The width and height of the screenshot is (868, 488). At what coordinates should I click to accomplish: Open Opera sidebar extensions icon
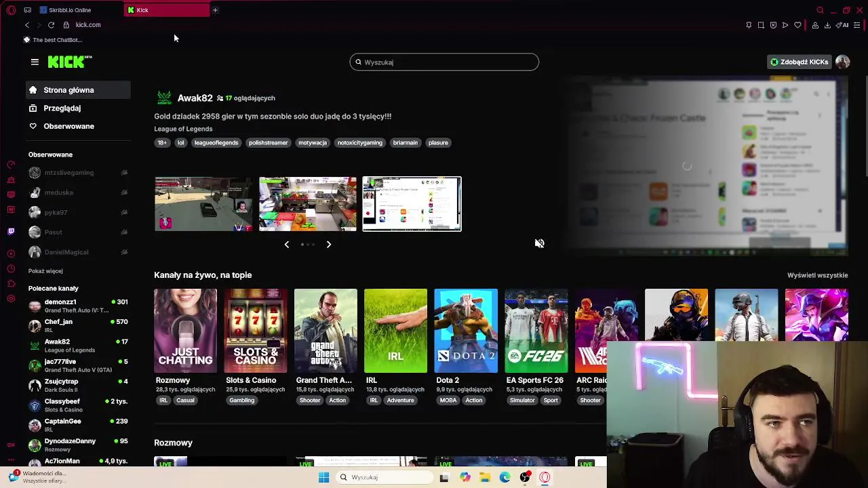[x=11, y=283]
